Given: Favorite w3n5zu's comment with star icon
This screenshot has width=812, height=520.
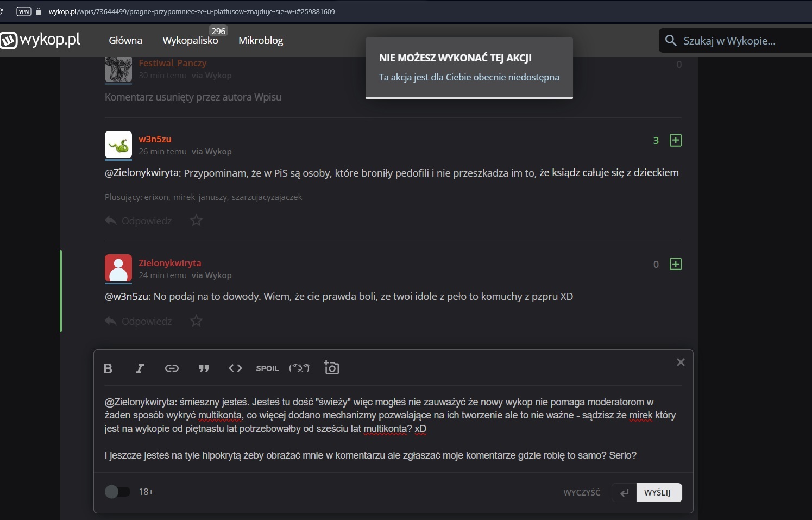Looking at the screenshot, I should [196, 221].
